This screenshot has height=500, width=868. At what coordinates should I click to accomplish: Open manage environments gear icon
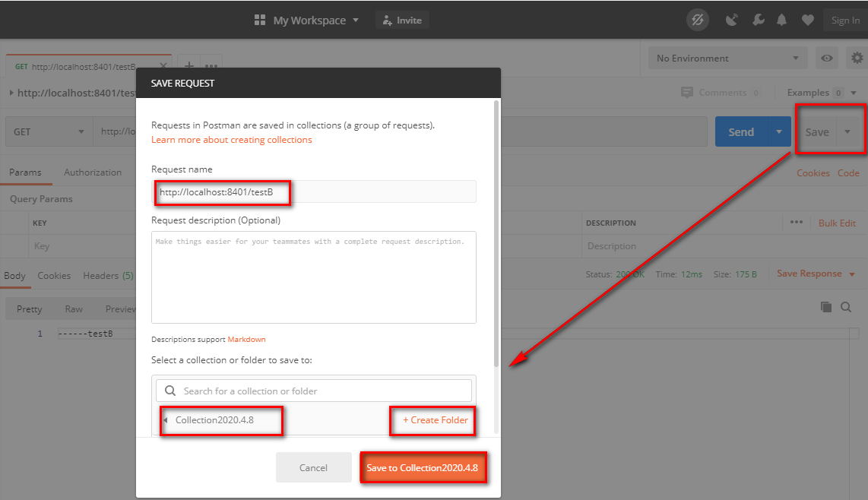857,59
